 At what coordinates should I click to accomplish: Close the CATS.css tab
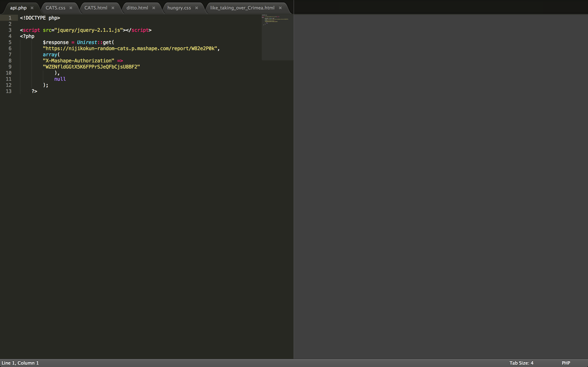coord(71,8)
